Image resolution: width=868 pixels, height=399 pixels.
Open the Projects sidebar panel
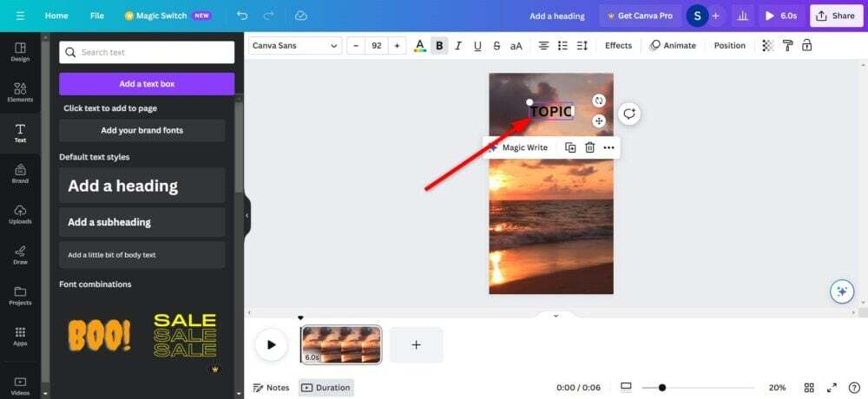click(20, 296)
